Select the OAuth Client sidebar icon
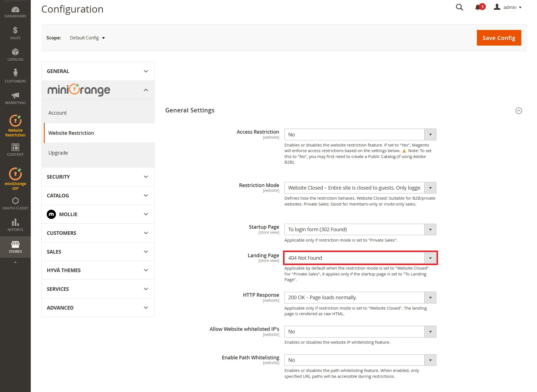Image resolution: width=537 pixels, height=392 pixels. (x=15, y=203)
